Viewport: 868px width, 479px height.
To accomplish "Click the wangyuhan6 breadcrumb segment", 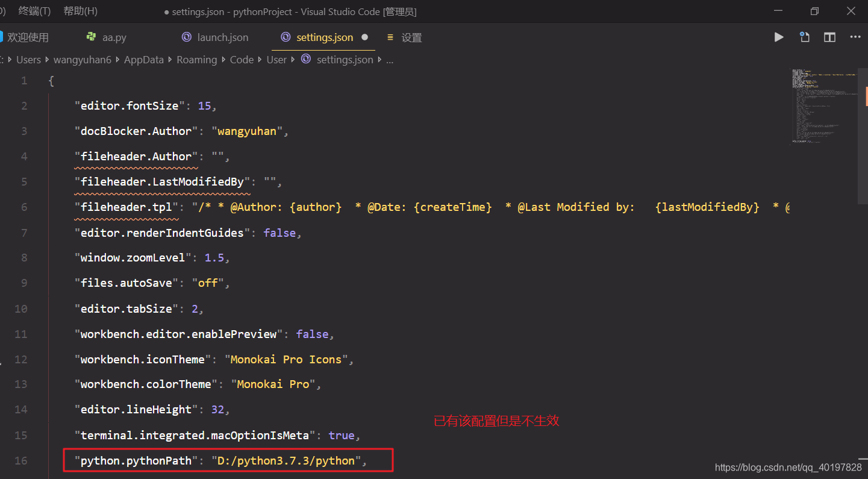I will (83, 60).
